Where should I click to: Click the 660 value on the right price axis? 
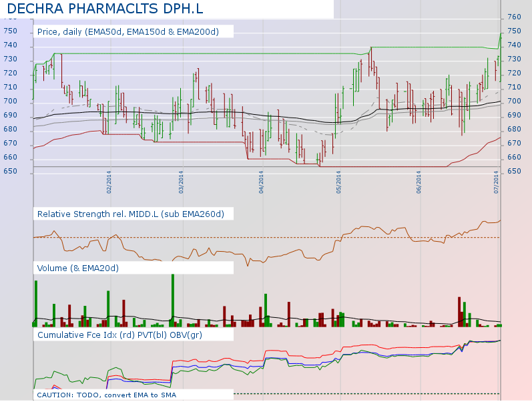click(x=514, y=157)
